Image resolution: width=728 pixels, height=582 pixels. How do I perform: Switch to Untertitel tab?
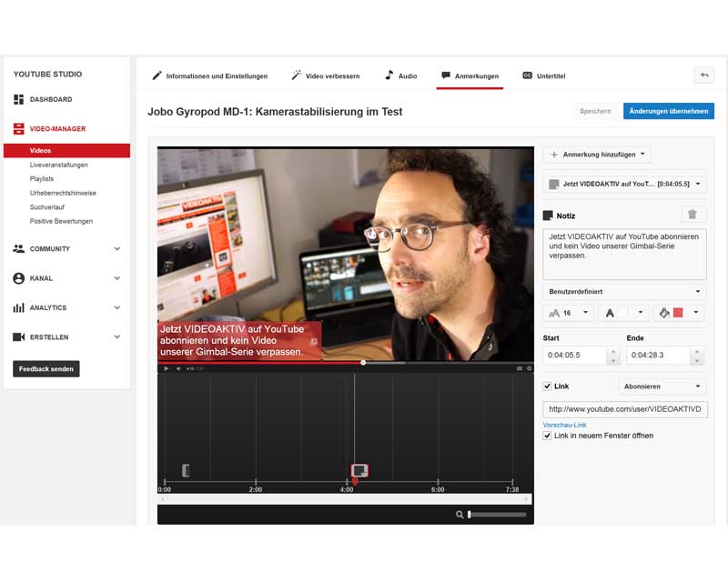point(544,75)
